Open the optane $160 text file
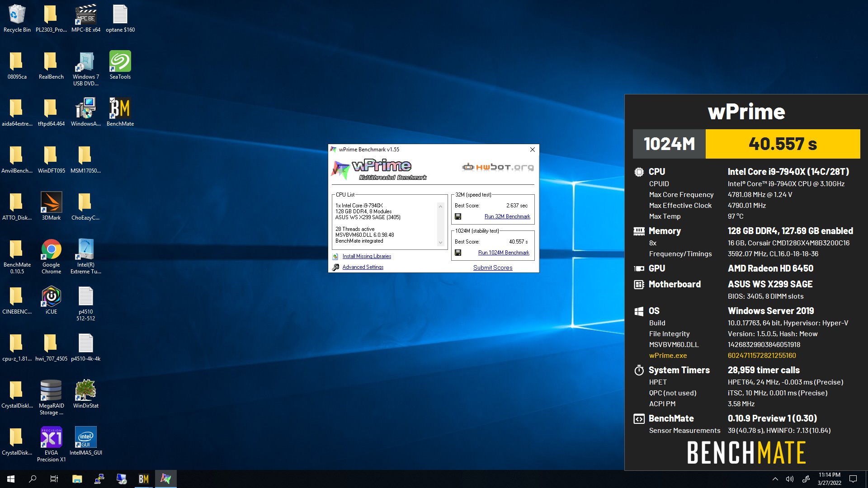868x488 pixels. coord(120,19)
